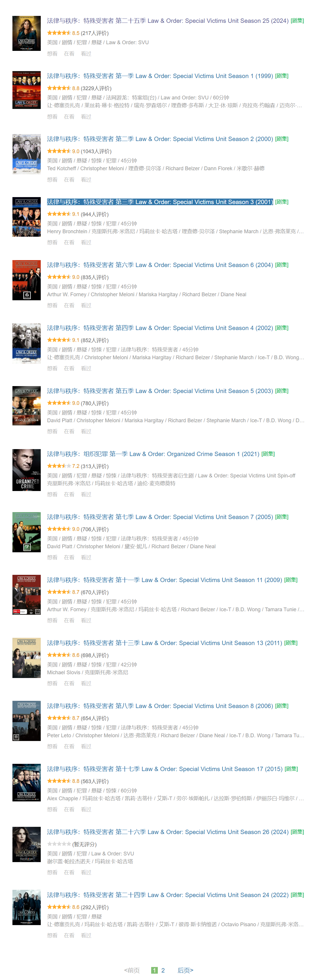Click the Organized Crime poster thumbnail
Viewport: 311px width, 980px height.
click(x=26, y=469)
